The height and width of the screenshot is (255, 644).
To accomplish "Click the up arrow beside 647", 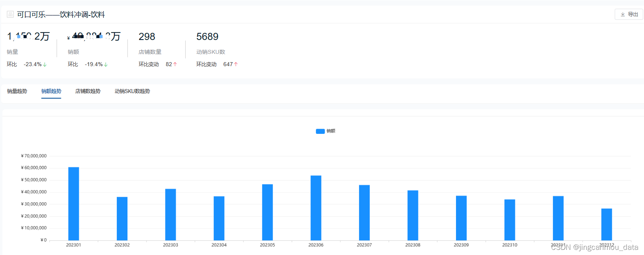I will tap(236, 64).
